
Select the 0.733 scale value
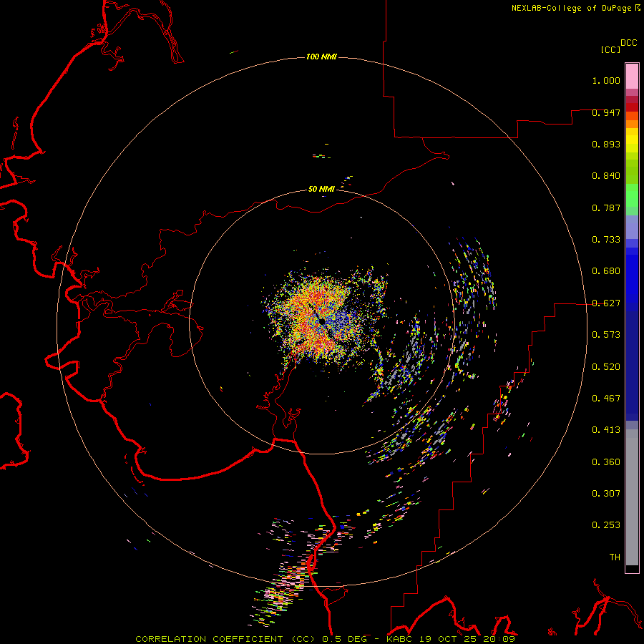[606, 240]
